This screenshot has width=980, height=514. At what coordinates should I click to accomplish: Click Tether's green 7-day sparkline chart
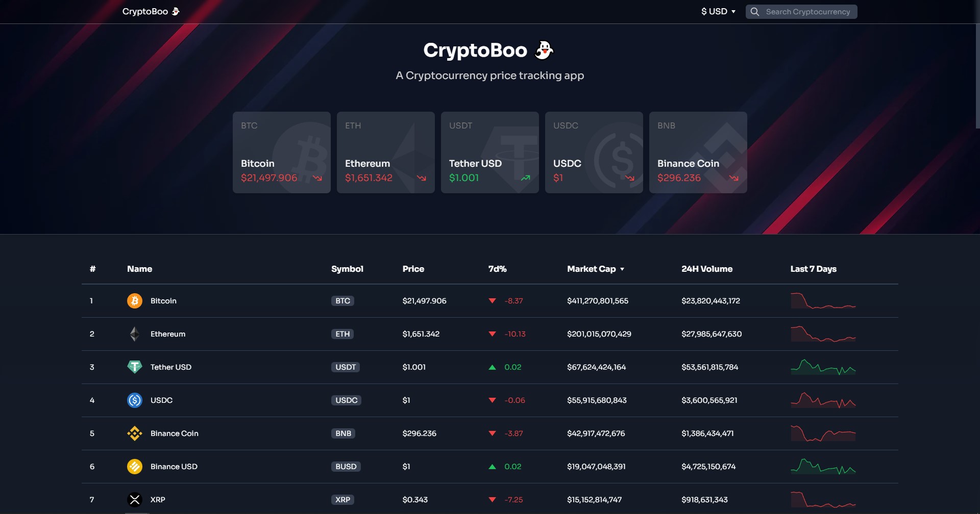tap(823, 367)
